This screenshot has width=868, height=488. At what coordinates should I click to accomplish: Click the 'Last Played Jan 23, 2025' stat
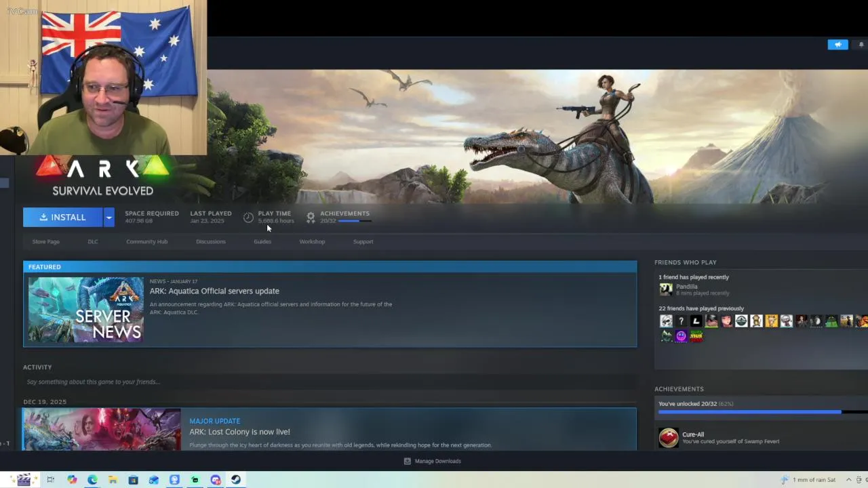[x=211, y=217]
